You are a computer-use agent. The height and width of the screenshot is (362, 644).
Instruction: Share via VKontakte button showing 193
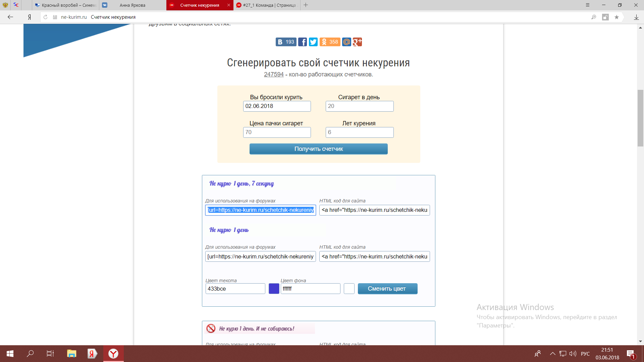[286, 42]
